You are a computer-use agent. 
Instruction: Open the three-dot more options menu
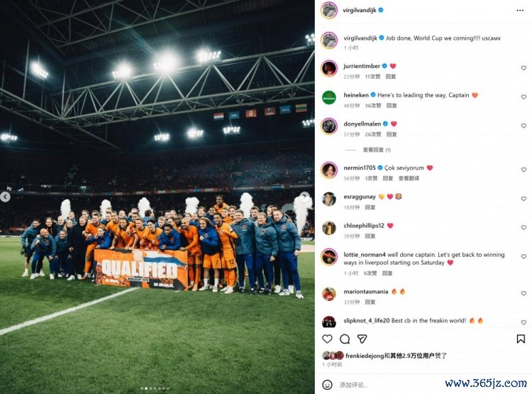(x=520, y=11)
